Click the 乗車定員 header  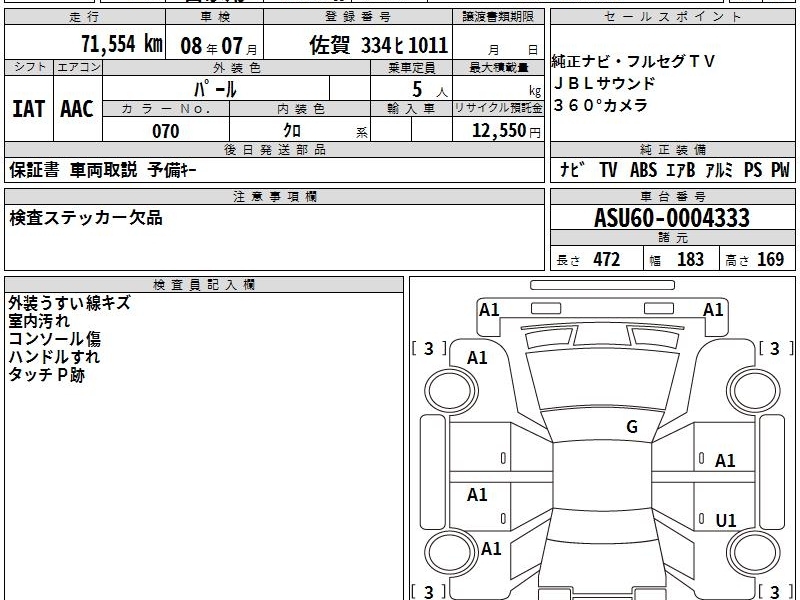tap(411, 67)
